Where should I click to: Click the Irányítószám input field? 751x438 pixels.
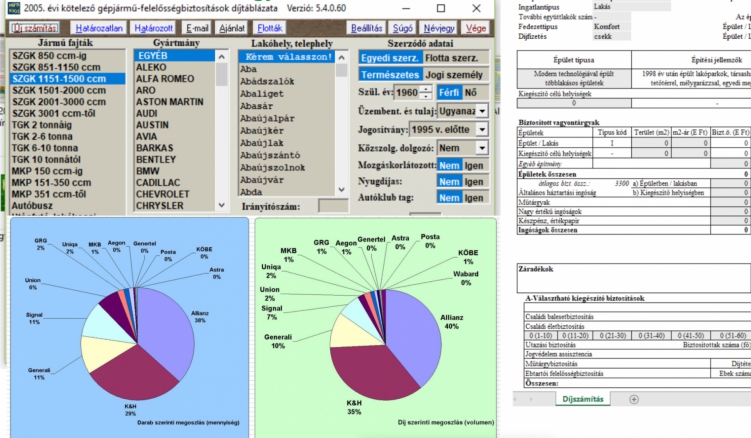pos(333,206)
